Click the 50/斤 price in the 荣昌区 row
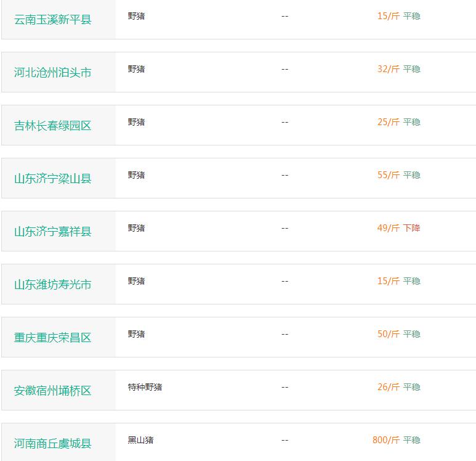The image size is (476, 461). coord(389,334)
